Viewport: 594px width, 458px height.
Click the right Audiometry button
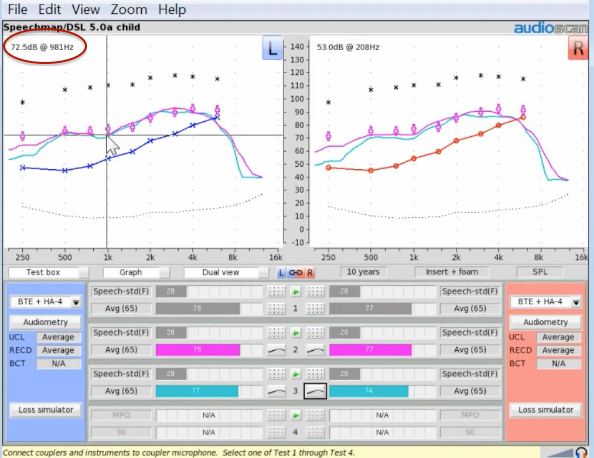(x=546, y=322)
